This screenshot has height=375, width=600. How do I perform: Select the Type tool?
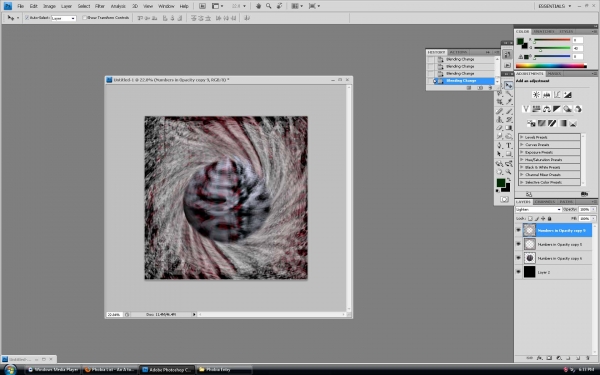509,145
